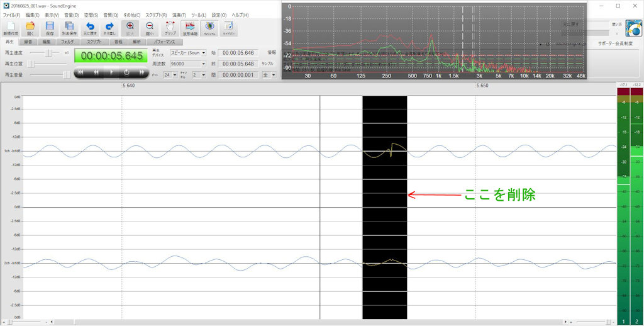Click the selected black waveform region
644x326 pixels.
[x=384, y=207]
